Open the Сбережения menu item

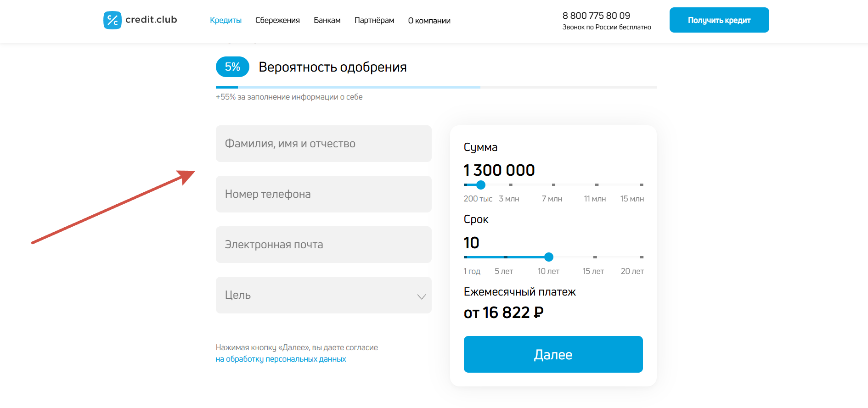point(277,21)
